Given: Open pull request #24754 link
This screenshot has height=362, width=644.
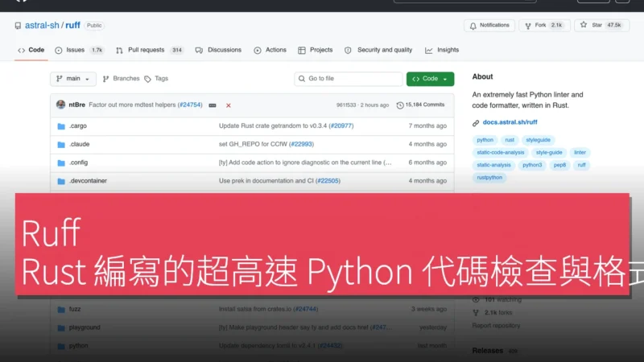Looking at the screenshot, I should click(190, 105).
